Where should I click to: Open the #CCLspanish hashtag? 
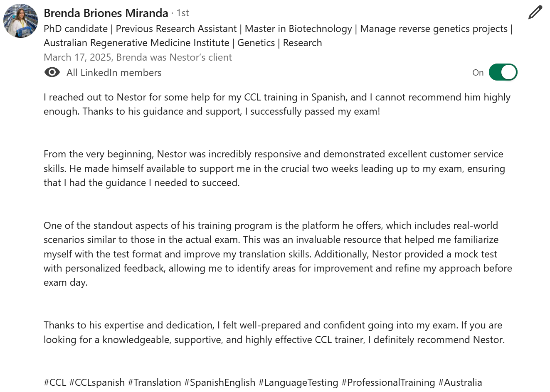[97, 382]
